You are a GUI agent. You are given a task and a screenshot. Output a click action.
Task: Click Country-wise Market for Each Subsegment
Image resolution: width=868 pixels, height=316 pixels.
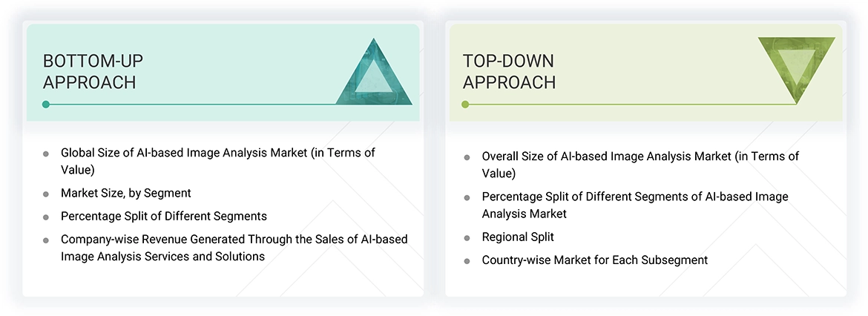click(x=594, y=260)
